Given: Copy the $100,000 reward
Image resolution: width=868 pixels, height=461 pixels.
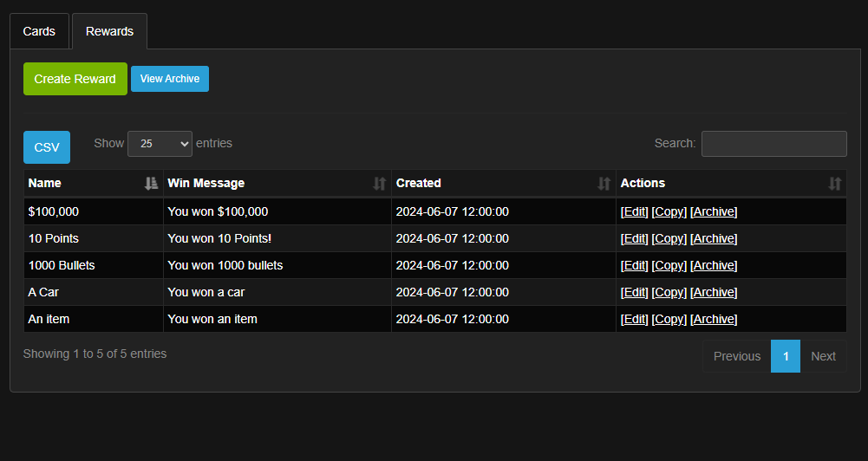Looking at the screenshot, I should [x=669, y=211].
